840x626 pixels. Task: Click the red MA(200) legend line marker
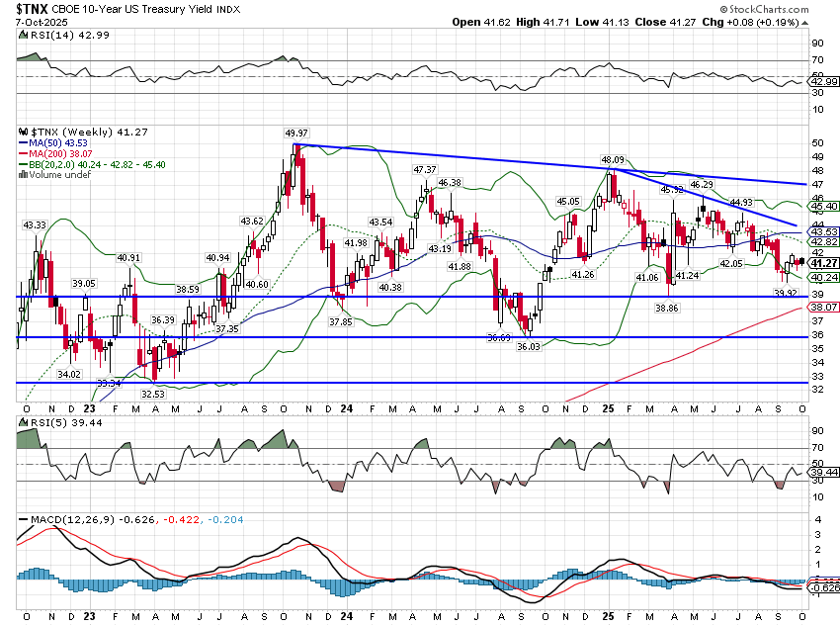[x=23, y=153]
